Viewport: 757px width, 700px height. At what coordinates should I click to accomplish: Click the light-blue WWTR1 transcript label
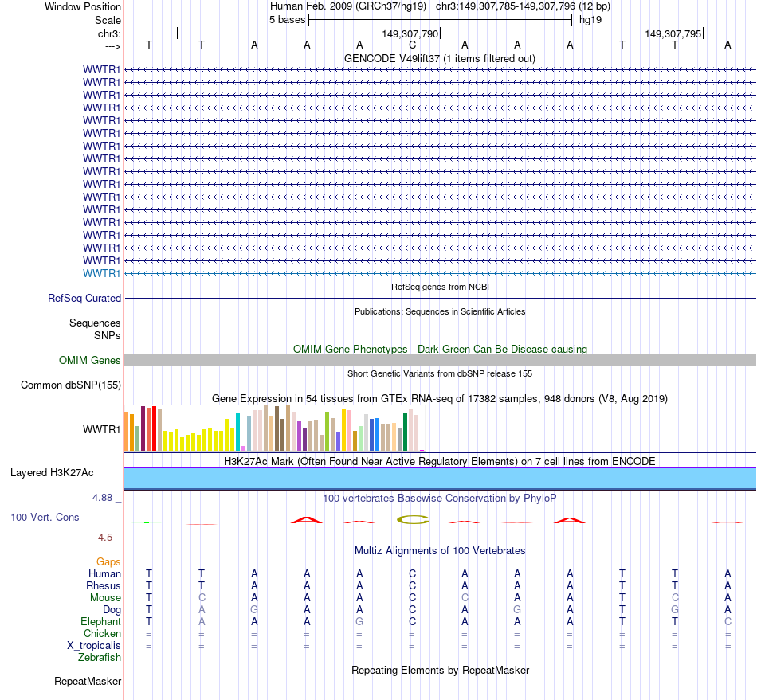point(101,273)
